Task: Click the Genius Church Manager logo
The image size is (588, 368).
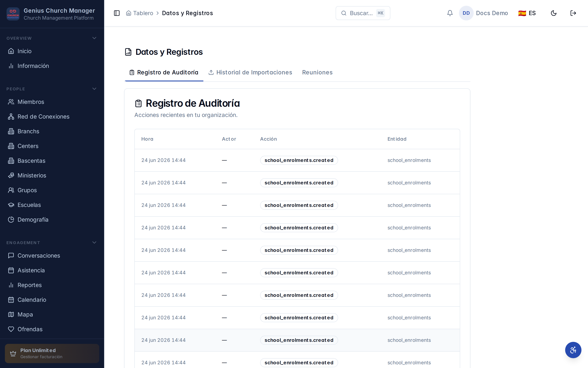Action: (x=13, y=14)
